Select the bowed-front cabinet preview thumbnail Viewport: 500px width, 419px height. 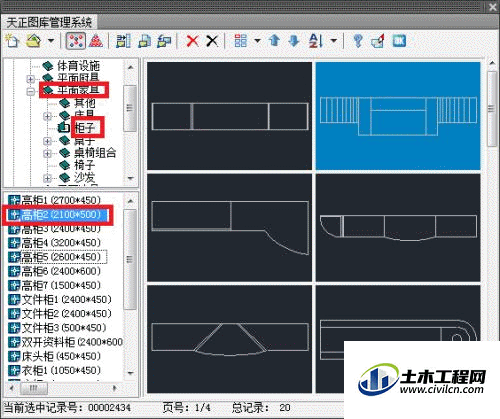coord(398,228)
